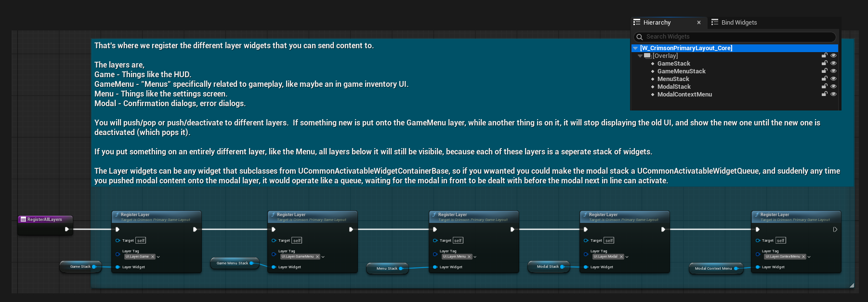Click Layer Tag pin on UI.Layer.Menu node
This screenshot has width=868, height=302.
[x=435, y=254]
